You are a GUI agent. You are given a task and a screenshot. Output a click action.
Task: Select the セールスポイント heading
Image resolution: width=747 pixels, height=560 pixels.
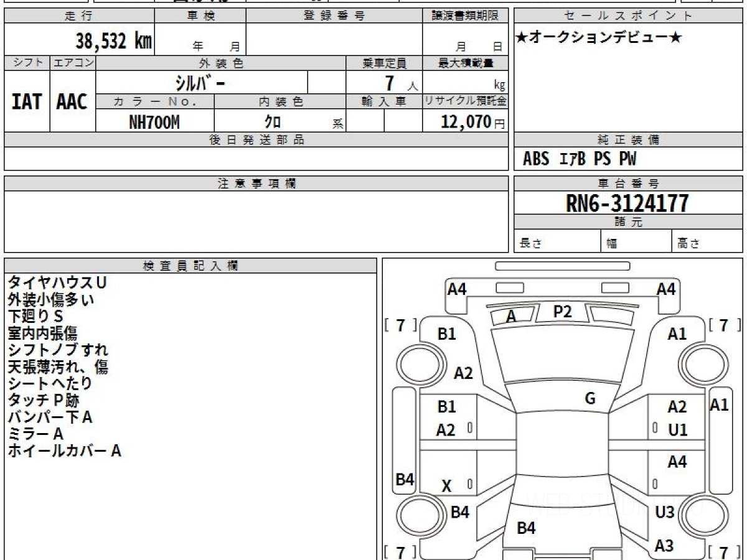pos(628,16)
